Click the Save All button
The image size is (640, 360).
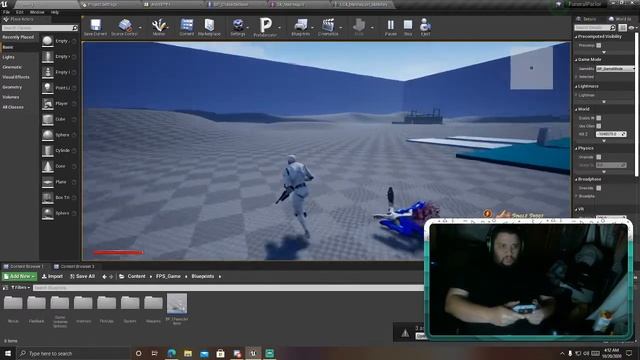click(82, 277)
